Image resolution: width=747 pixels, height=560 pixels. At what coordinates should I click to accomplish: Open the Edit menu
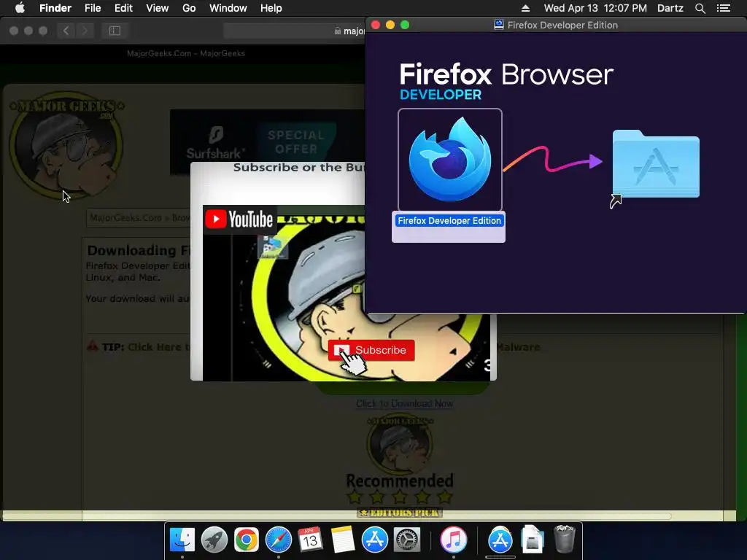point(123,8)
